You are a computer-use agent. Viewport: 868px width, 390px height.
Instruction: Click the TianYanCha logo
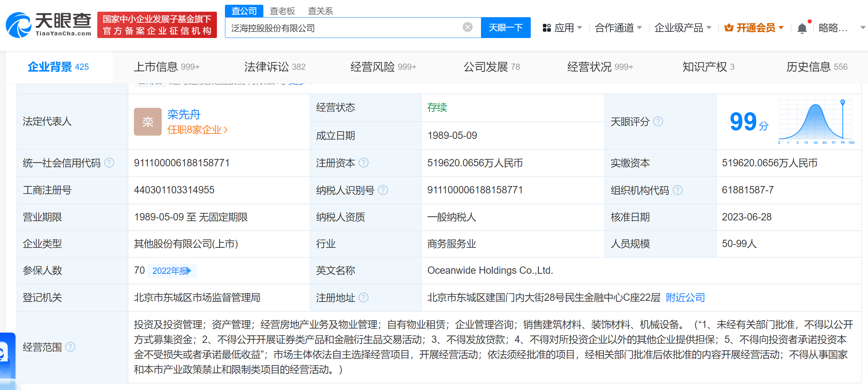click(x=48, y=25)
